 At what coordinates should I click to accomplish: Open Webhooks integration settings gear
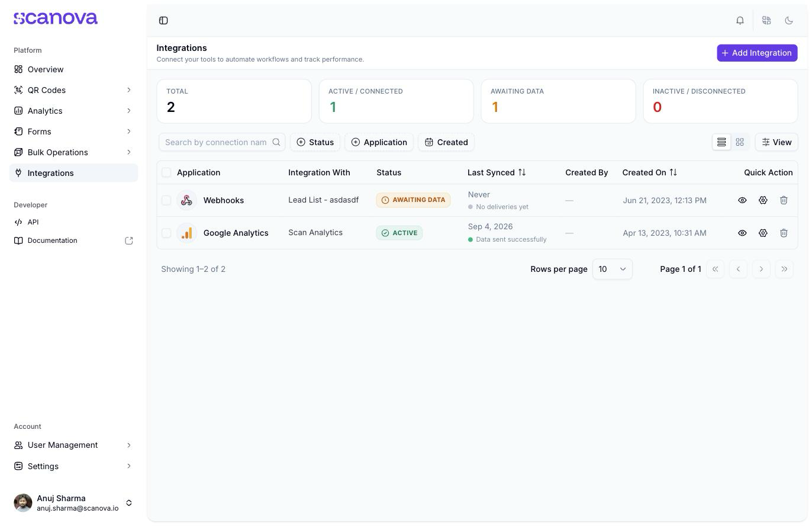pos(763,200)
